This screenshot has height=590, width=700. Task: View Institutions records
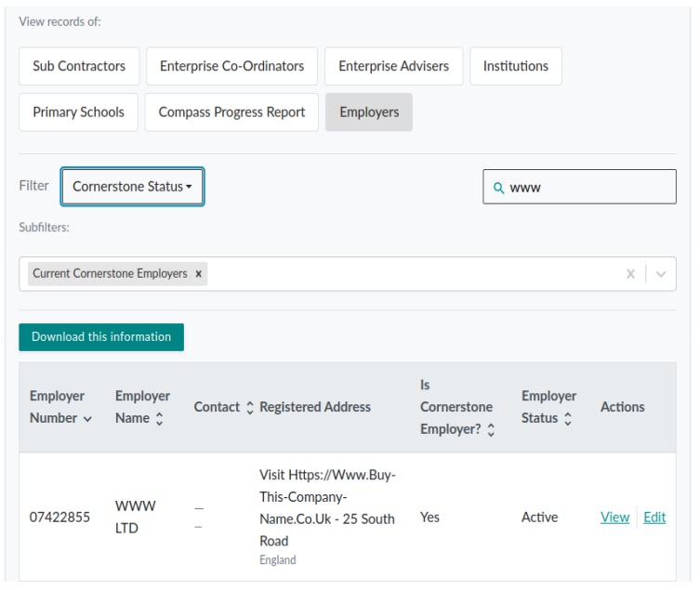[516, 66]
